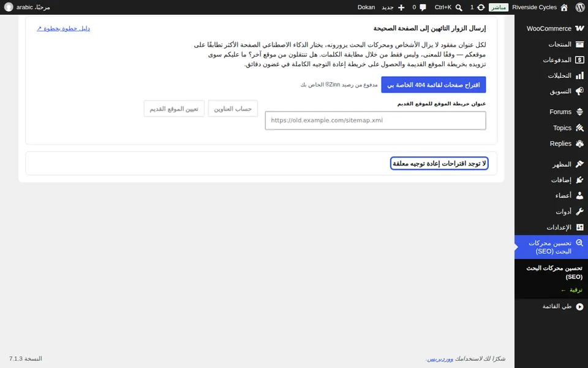The image size is (588, 368).
Task: Click the عنوان خريطة الموقع field label
Action: 442,104
